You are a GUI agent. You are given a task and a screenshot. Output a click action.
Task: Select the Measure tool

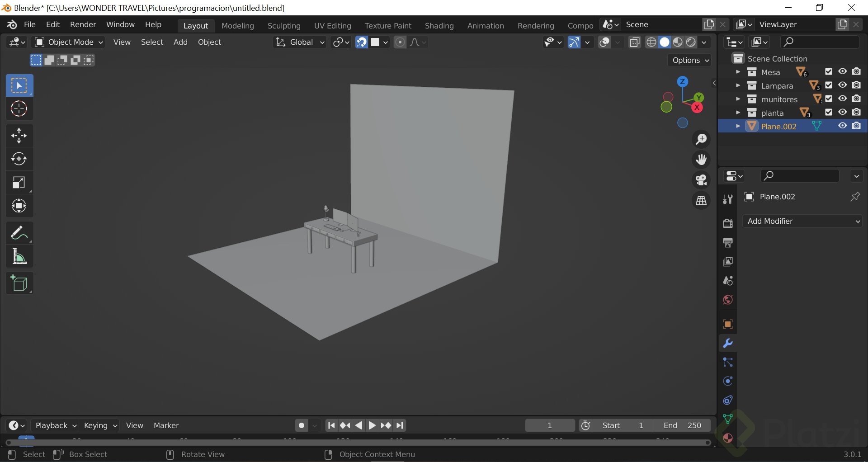pyautogui.click(x=19, y=256)
